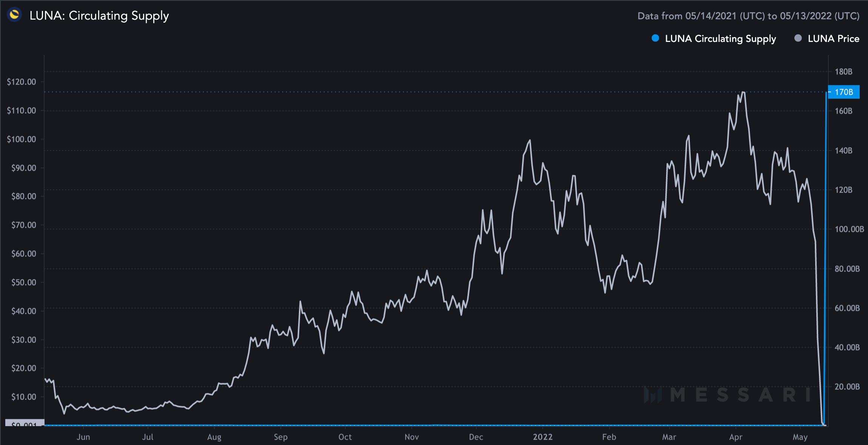Image resolution: width=868 pixels, height=445 pixels.
Task: Click the $40.00 price axis label
Action: (23, 311)
